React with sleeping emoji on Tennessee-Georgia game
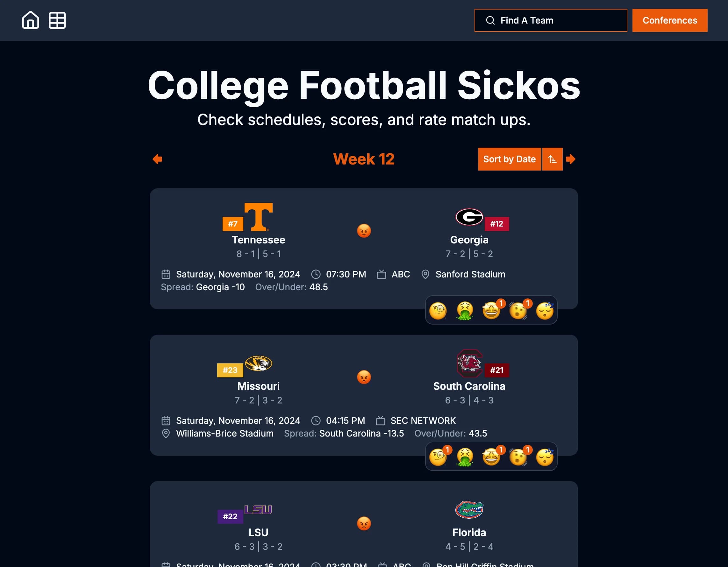728x567 pixels. point(545,311)
